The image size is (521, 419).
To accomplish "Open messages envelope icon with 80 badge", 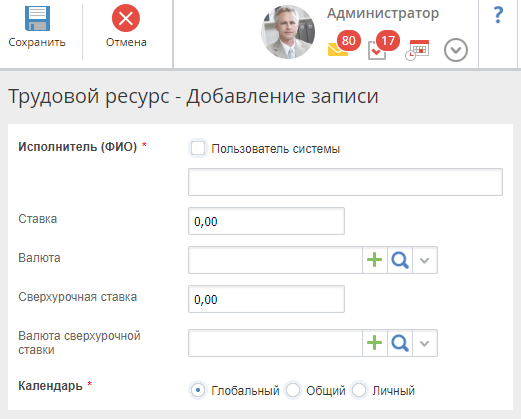I will [343, 44].
